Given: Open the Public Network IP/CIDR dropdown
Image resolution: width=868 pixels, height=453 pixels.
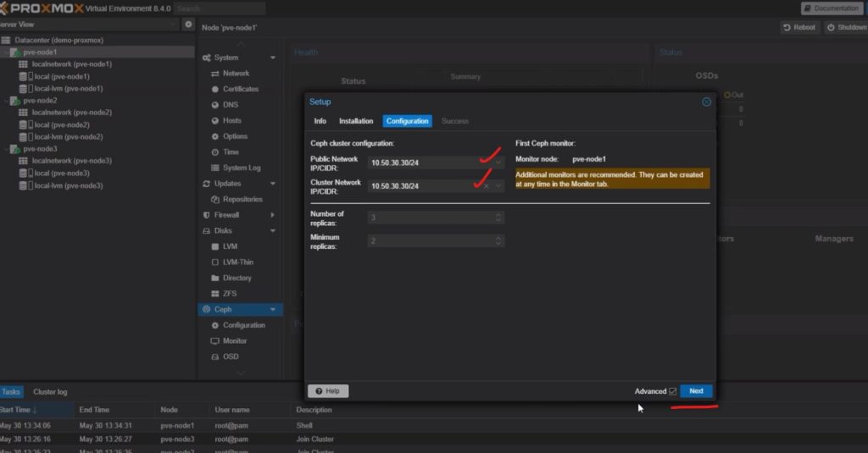Looking at the screenshot, I should point(498,163).
